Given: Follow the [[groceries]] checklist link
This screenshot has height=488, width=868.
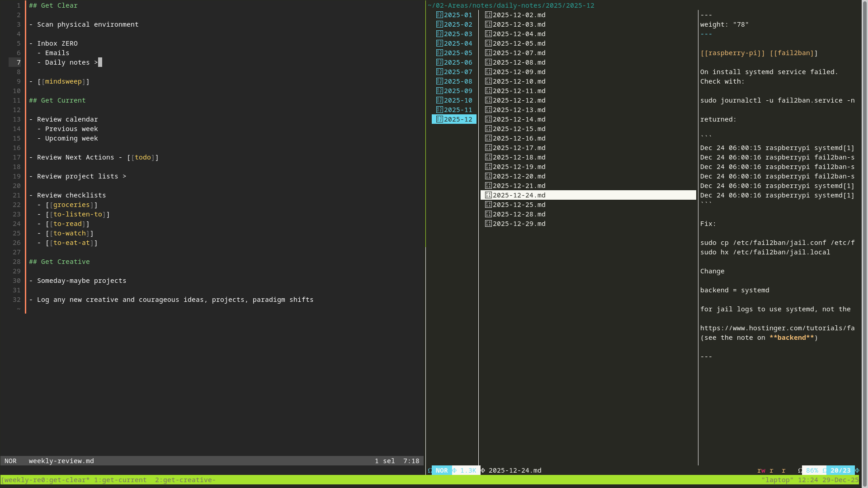Looking at the screenshot, I should [x=71, y=205].
